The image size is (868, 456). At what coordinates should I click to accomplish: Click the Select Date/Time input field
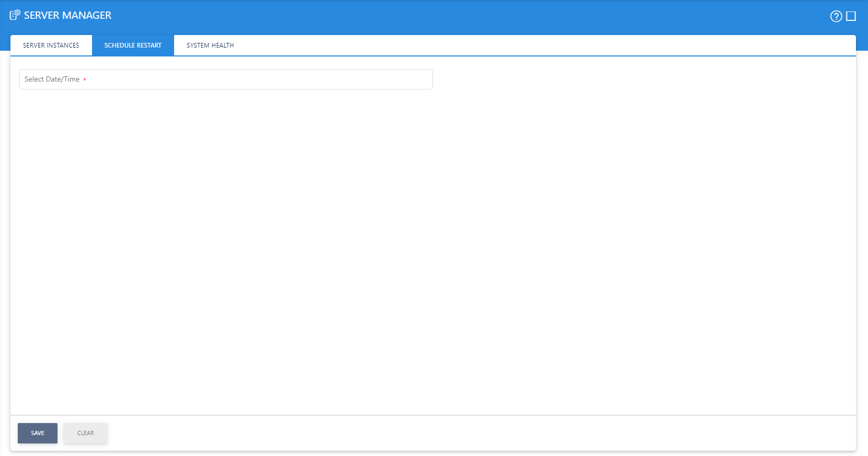pos(226,79)
